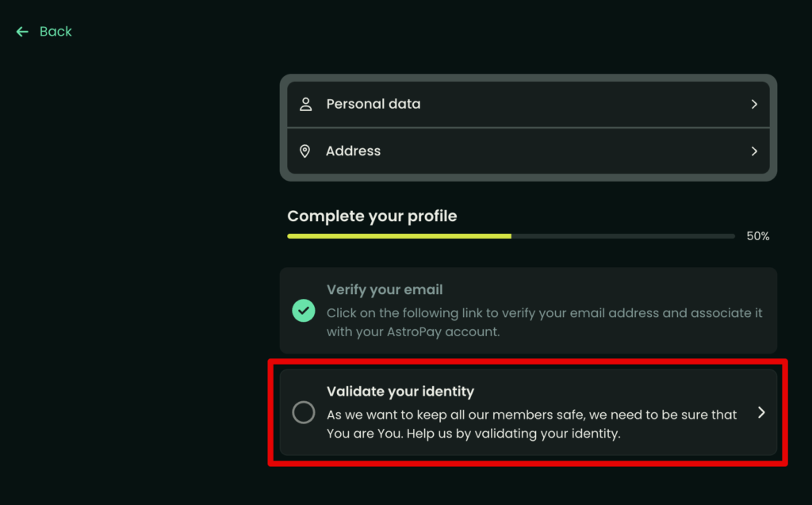Screen dimensions: 812x505
Task: Click the 50% completion label
Action: pyautogui.click(x=757, y=236)
